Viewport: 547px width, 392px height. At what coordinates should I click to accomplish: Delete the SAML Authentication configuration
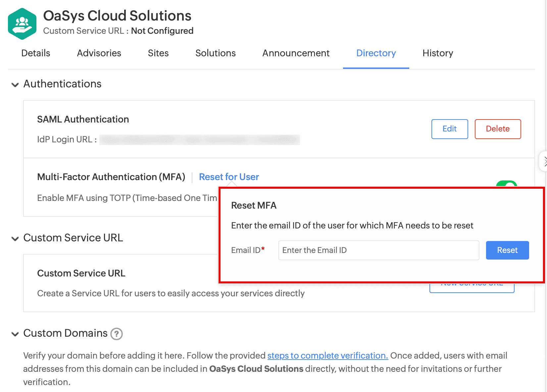497,129
